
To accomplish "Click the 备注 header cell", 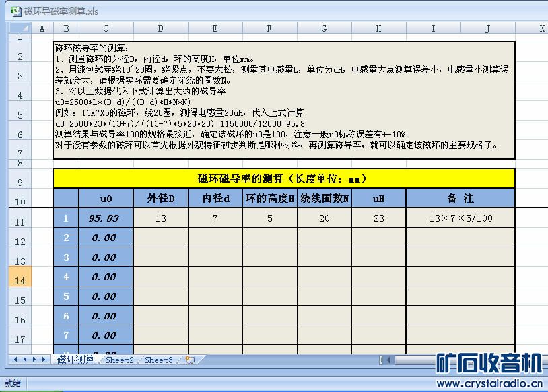I will pyautogui.click(x=460, y=198).
